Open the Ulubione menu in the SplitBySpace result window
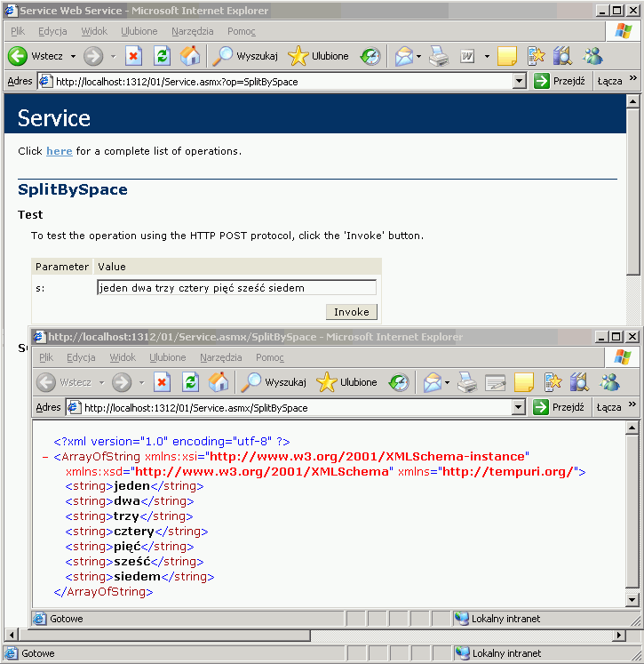 [x=168, y=357]
